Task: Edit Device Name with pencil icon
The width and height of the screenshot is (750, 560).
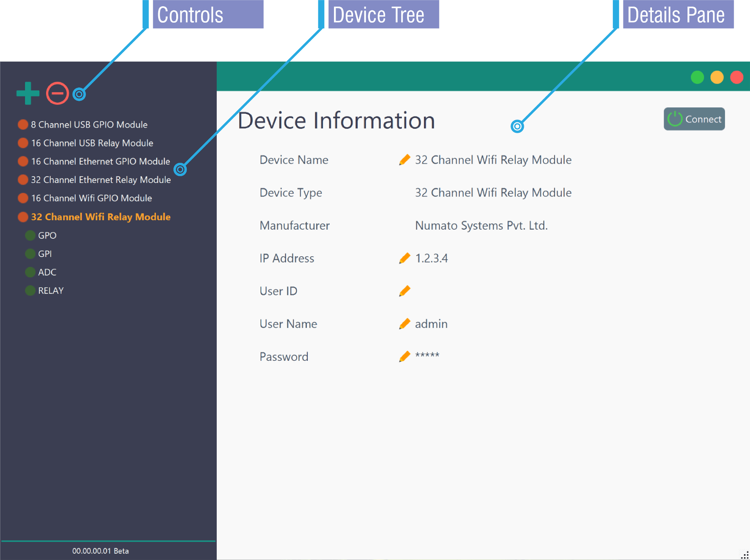Action: pos(405,160)
